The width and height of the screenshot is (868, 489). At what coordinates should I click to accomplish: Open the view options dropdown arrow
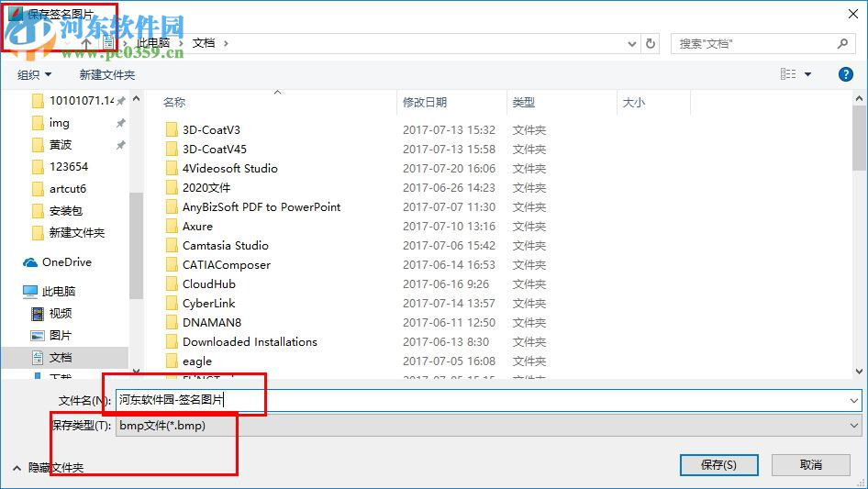(807, 74)
